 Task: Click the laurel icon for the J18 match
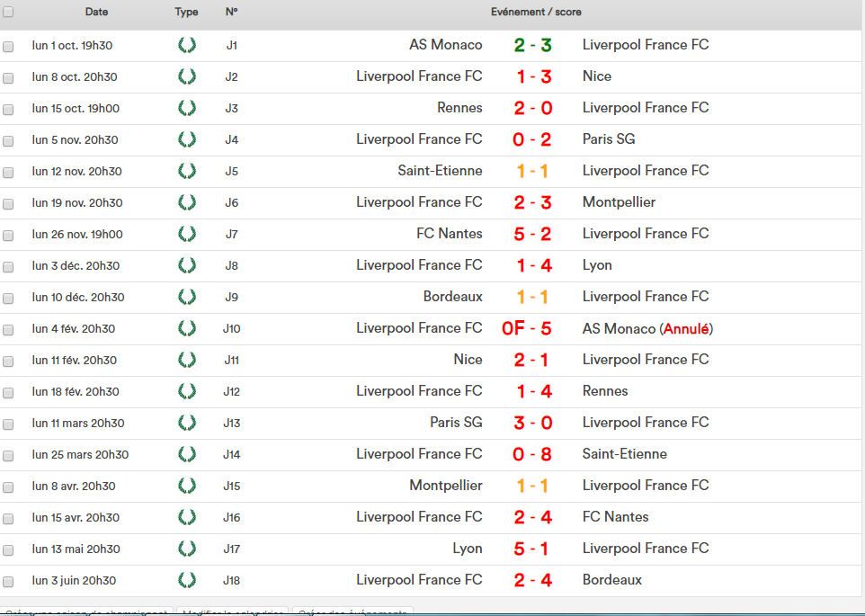click(x=187, y=580)
